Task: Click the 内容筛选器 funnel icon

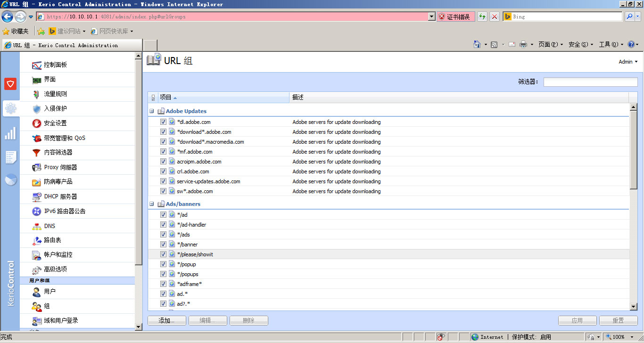Action: (x=37, y=153)
